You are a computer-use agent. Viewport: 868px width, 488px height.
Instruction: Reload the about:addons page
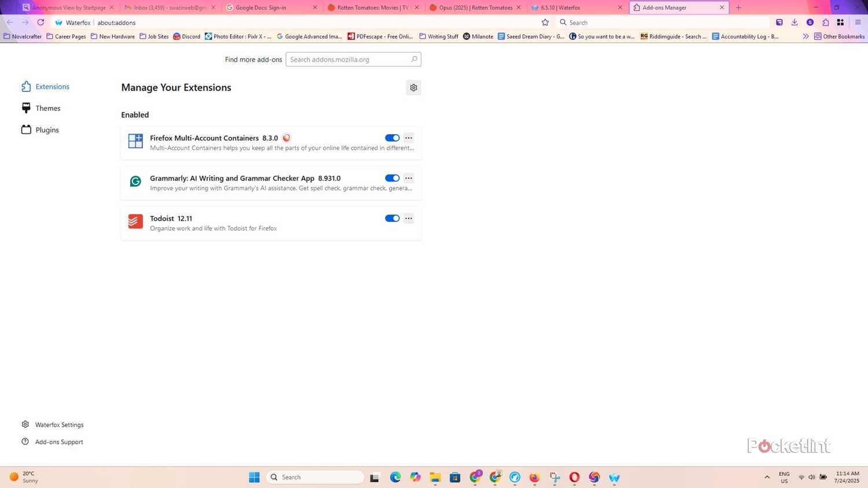(41, 23)
